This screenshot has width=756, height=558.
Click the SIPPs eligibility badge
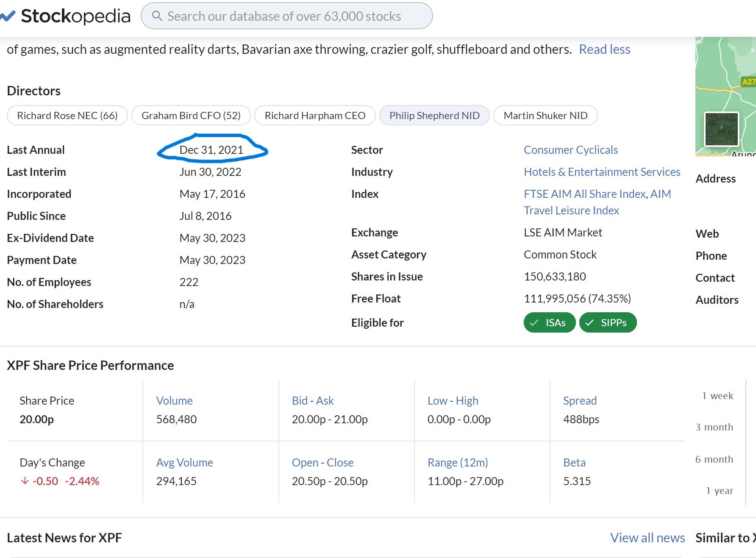(x=608, y=322)
